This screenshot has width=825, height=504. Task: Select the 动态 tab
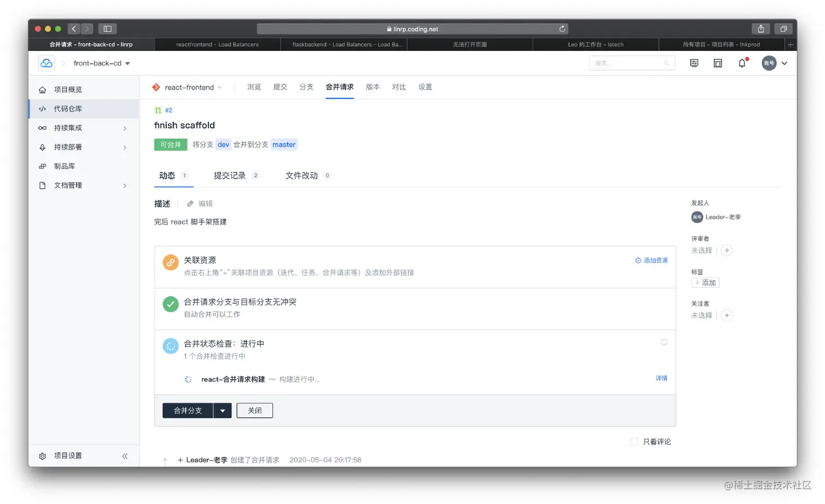[174, 176]
